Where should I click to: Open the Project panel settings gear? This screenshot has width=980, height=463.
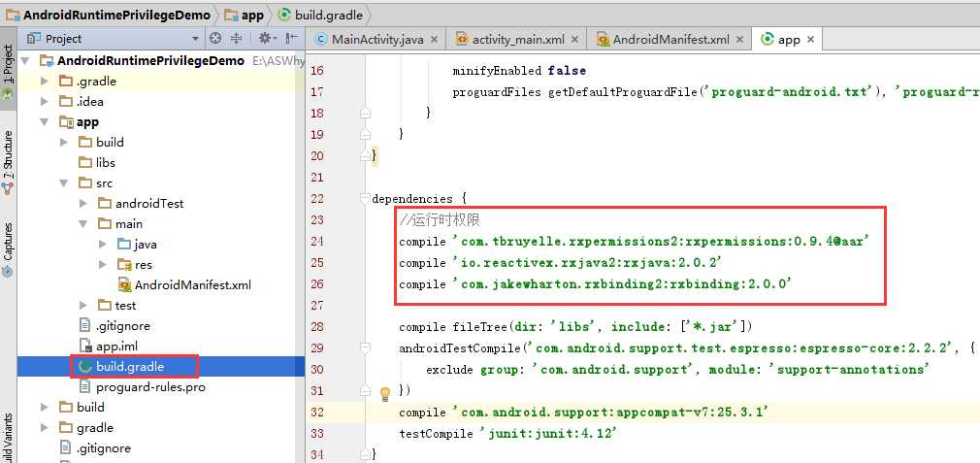tap(268, 39)
